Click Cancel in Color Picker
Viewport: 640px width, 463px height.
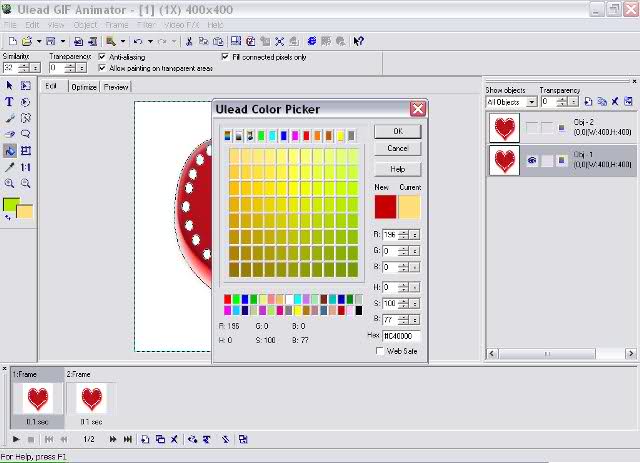coord(398,148)
